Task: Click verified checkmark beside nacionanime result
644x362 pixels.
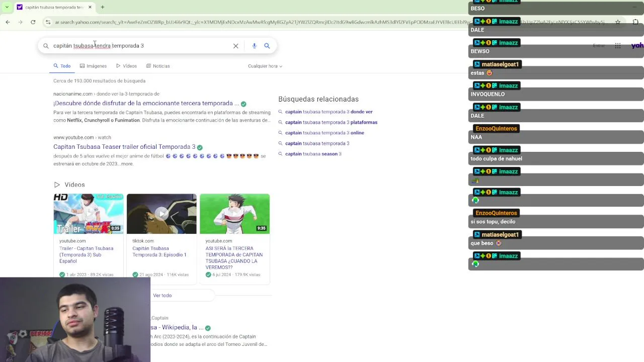Action: (244, 104)
